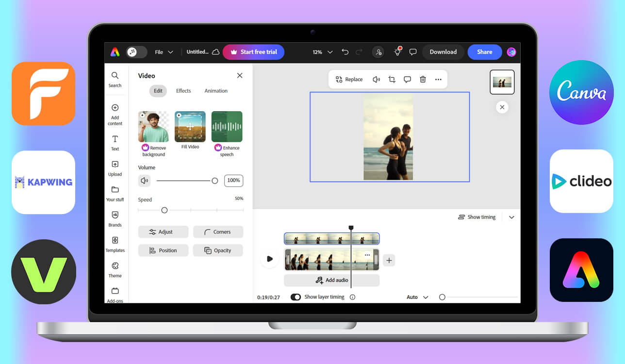Click the Volume slider handle
The image size is (625, 364).
point(214,181)
